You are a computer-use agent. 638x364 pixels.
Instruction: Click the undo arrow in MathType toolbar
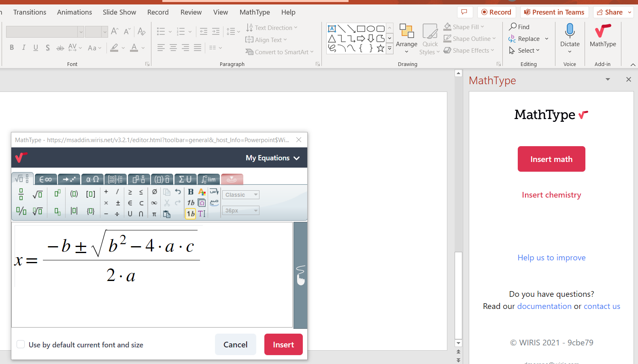click(x=178, y=192)
